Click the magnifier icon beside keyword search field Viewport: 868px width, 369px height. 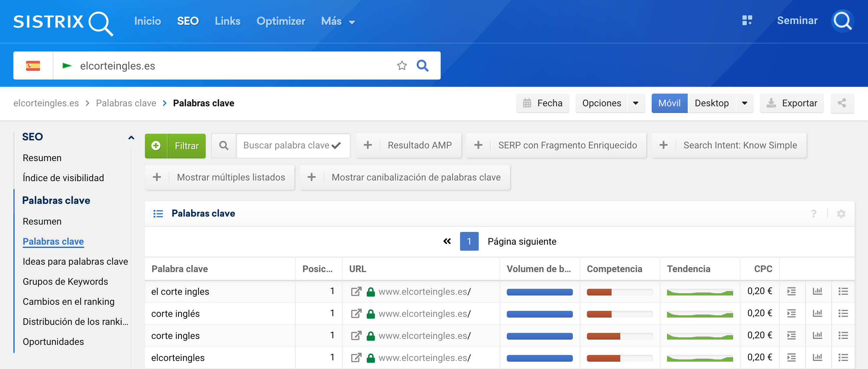click(x=224, y=146)
